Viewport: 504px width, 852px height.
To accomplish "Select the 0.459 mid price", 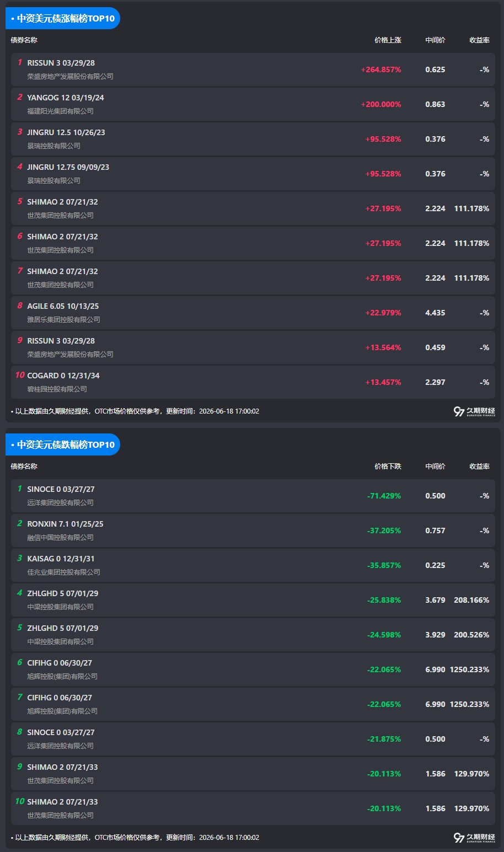I will [435, 348].
